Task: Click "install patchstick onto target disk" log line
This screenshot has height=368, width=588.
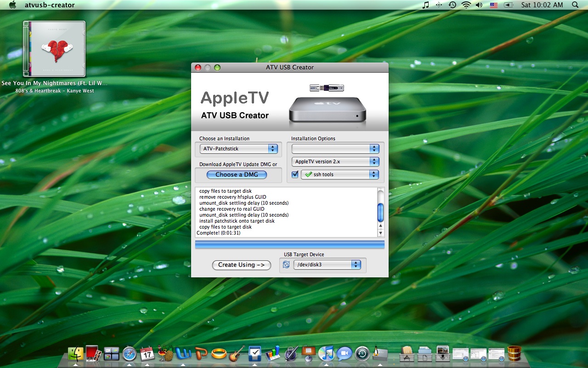Action: [237, 221]
